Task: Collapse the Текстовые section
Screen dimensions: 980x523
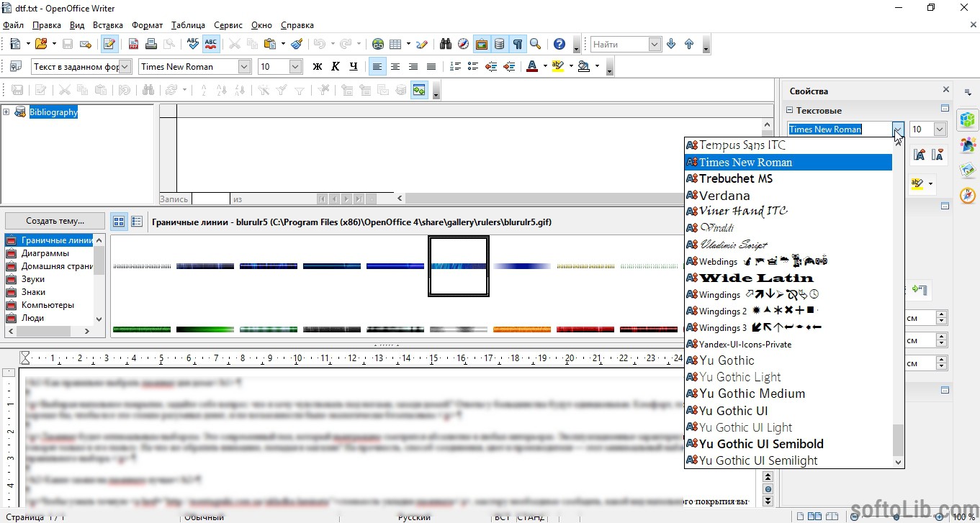Action: click(x=789, y=110)
